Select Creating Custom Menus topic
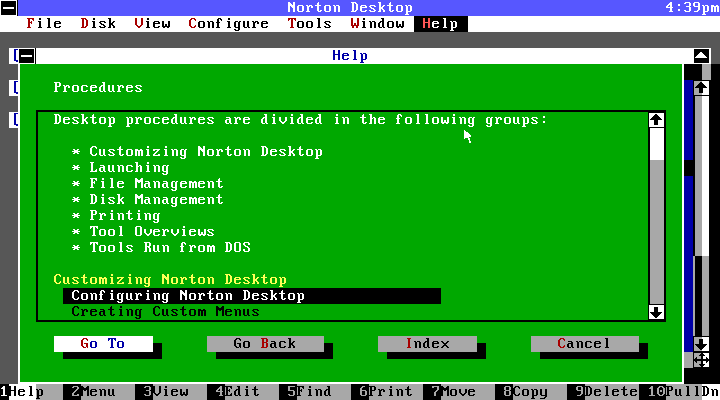Image resolution: width=720 pixels, height=400 pixels. click(165, 312)
